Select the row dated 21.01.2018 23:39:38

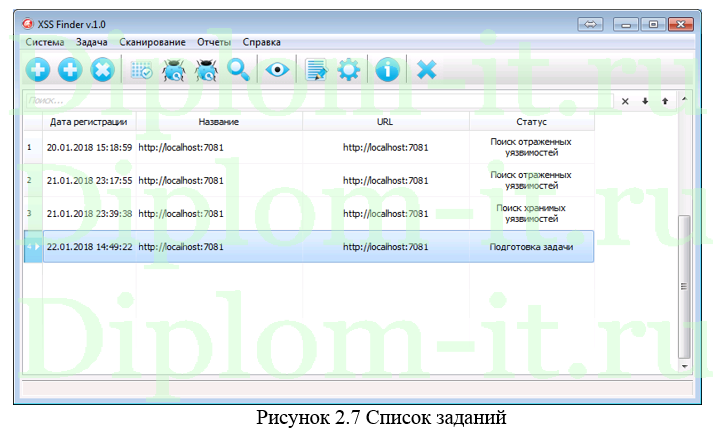coord(309,214)
